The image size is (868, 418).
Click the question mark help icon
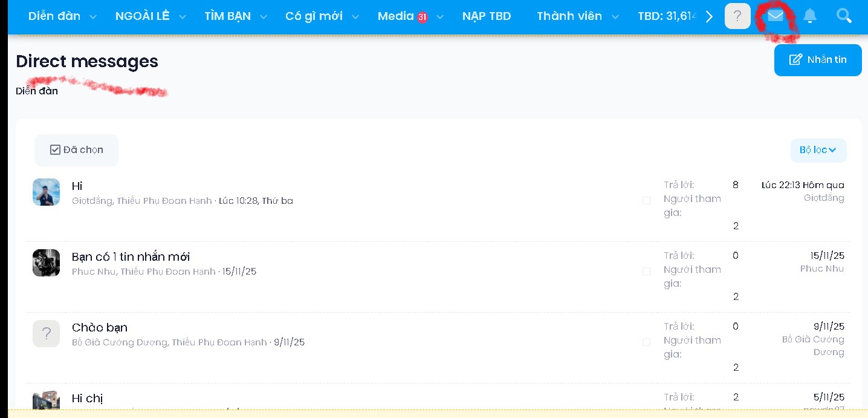[737, 16]
